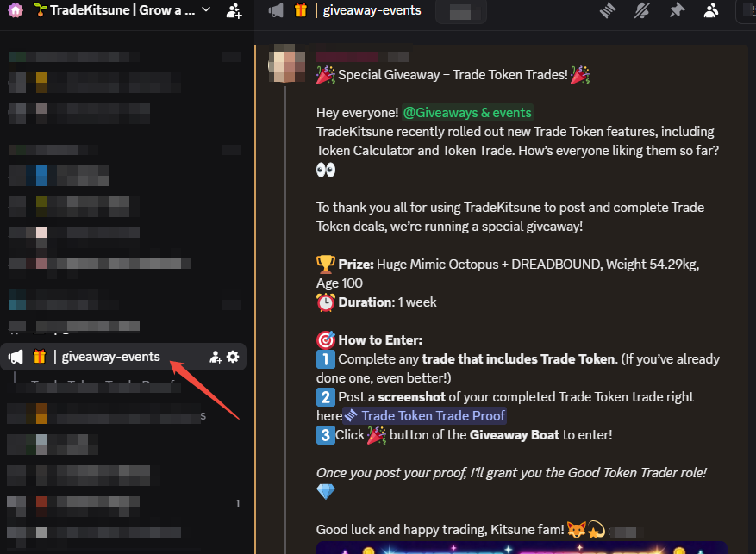756x554 pixels.
Task: Click the 'Giveaway Boat' bold text
Action: 515,435
